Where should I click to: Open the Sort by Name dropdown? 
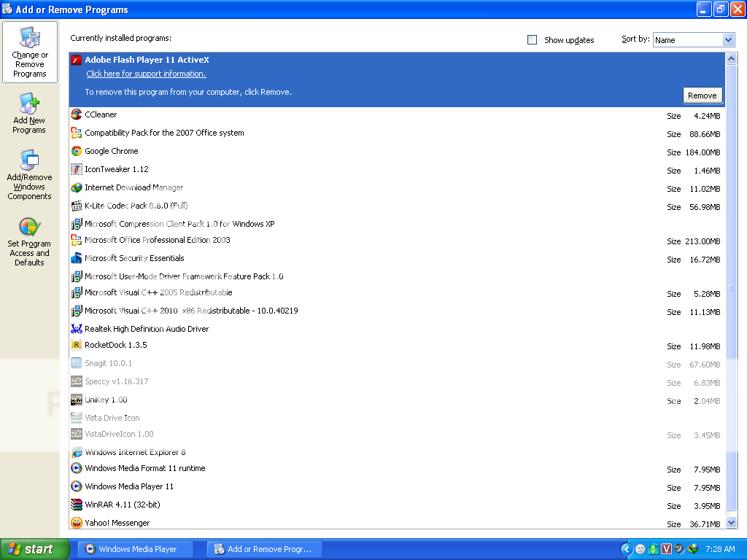pos(694,40)
